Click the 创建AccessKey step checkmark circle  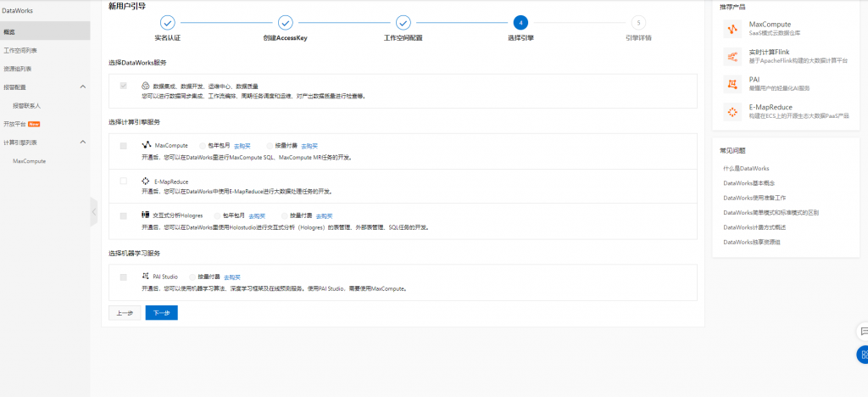(286, 23)
